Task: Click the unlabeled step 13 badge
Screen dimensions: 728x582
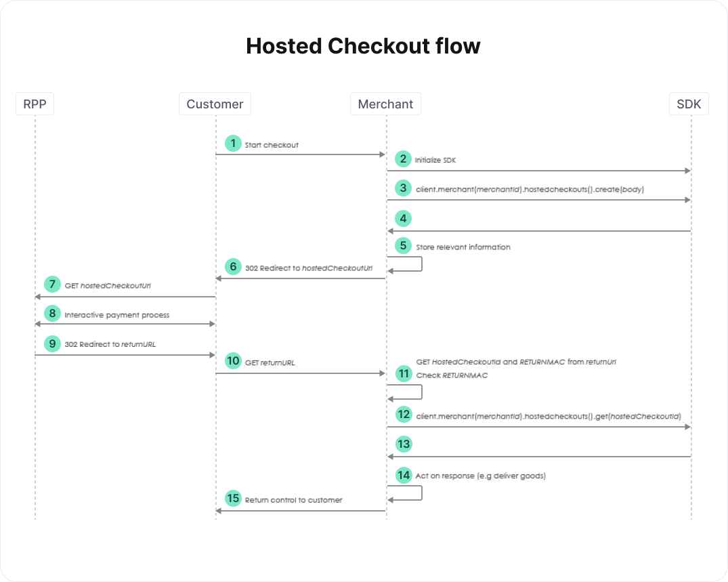Action: pyautogui.click(x=404, y=444)
